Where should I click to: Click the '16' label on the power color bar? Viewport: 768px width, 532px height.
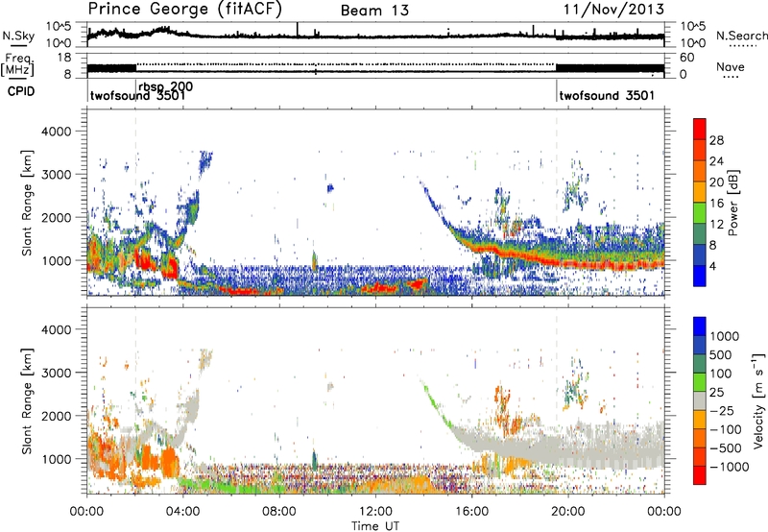pos(716,204)
